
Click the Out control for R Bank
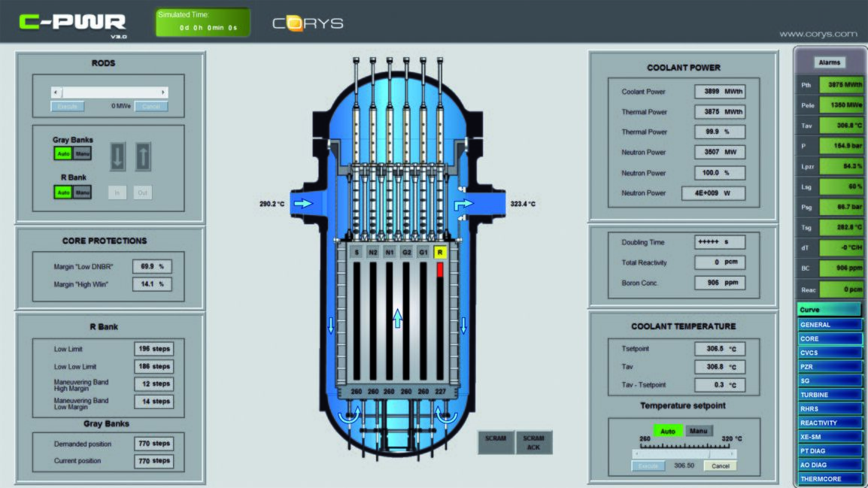143,192
